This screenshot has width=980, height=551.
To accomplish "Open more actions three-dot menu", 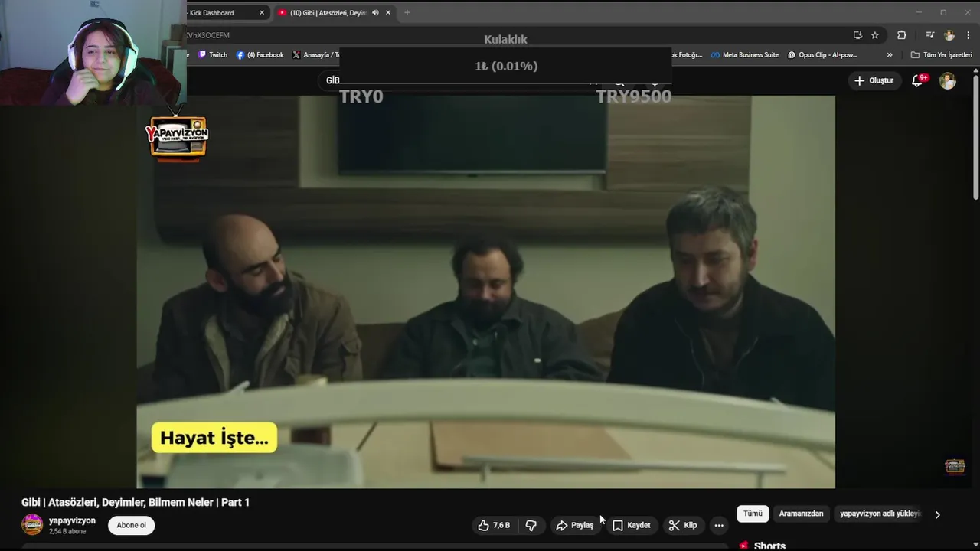I will click(718, 525).
